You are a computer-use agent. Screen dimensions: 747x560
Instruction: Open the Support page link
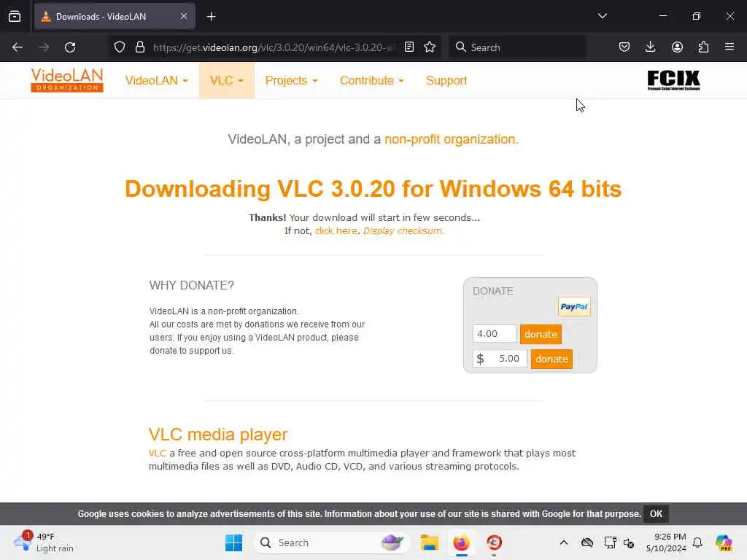tap(446, 80)
